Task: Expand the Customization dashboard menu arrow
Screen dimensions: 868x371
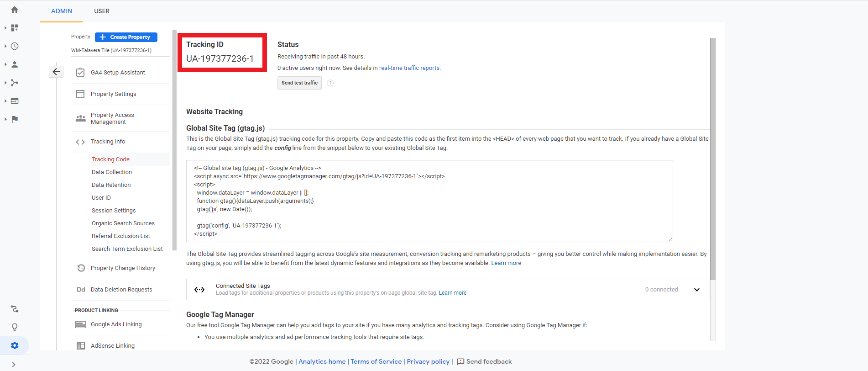Action: pyautogui.click(x=5, y=28)
